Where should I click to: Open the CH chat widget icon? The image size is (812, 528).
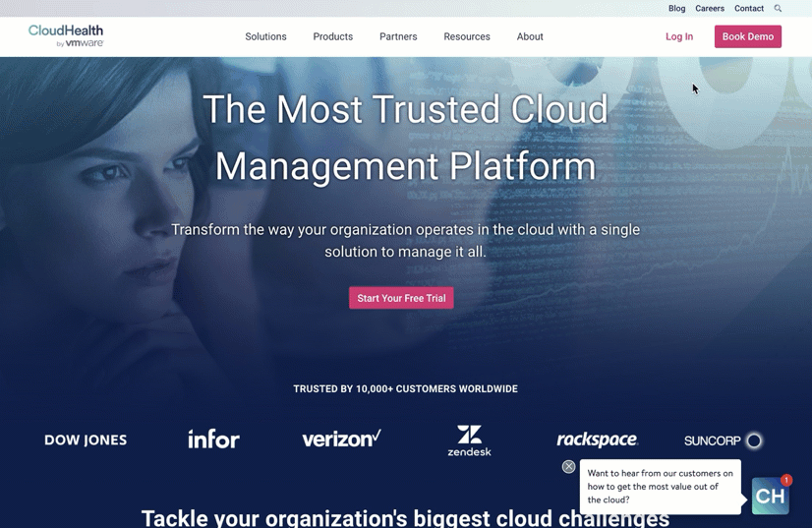[x=771, y=496]
